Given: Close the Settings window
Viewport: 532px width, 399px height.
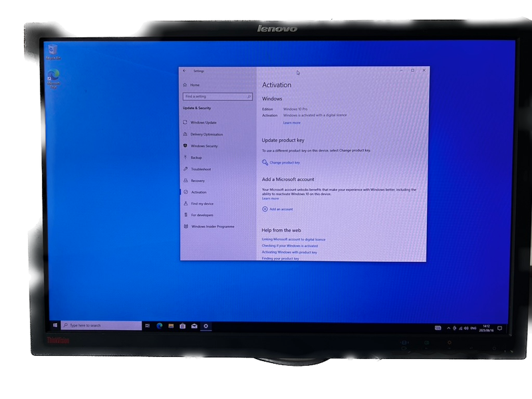Looking at the screenshot, I should [424, 70].
